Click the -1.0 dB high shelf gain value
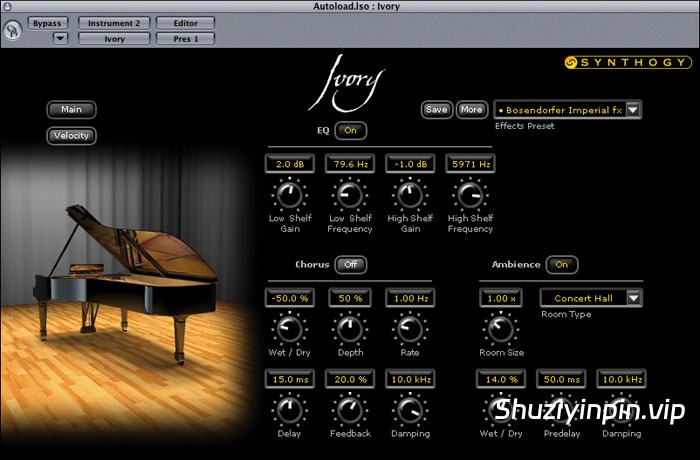This screenshot has height=460, width=700. tap(410, 164)
